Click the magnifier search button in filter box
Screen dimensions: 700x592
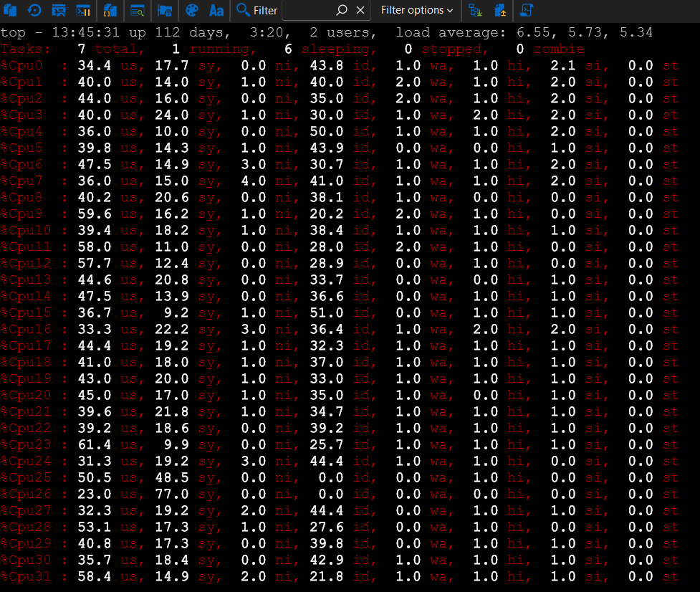(x=342, y=10)
